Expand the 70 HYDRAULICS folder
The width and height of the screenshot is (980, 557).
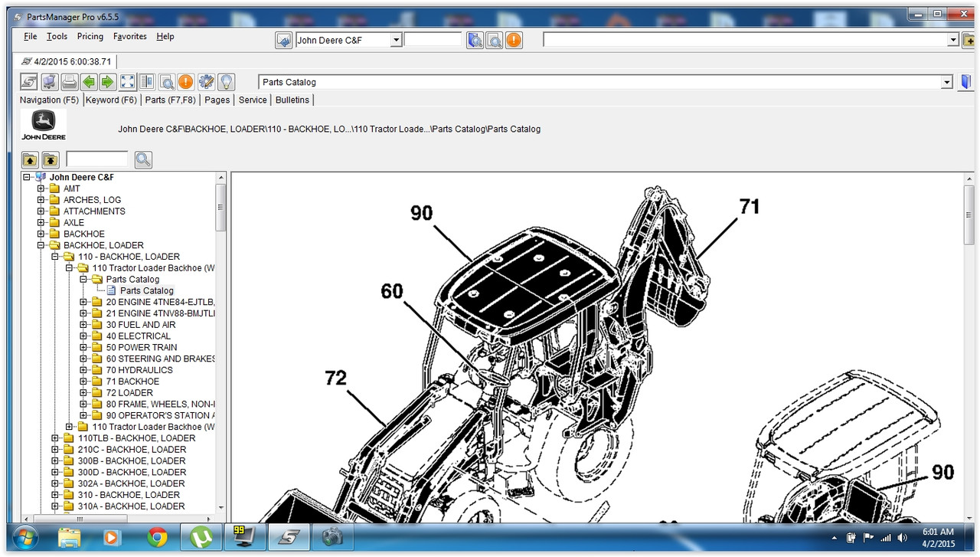[83, 370]
